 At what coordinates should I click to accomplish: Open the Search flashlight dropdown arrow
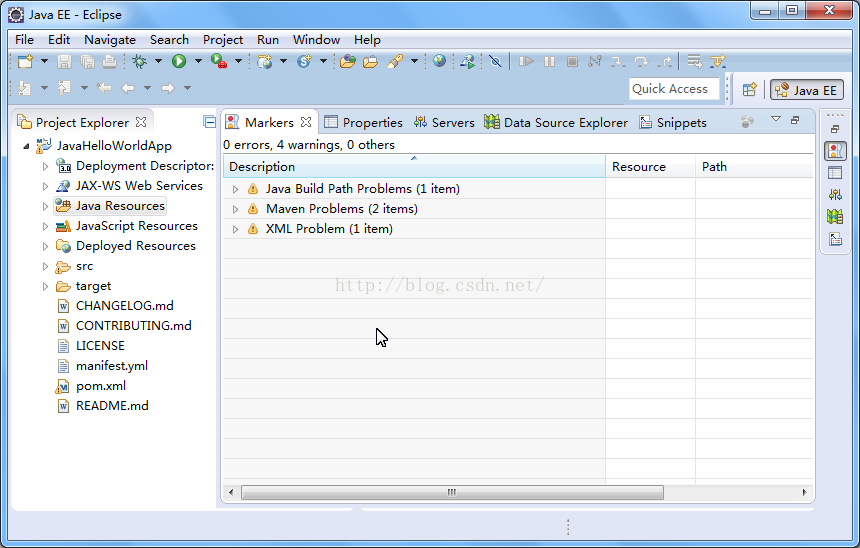[415, 61]
